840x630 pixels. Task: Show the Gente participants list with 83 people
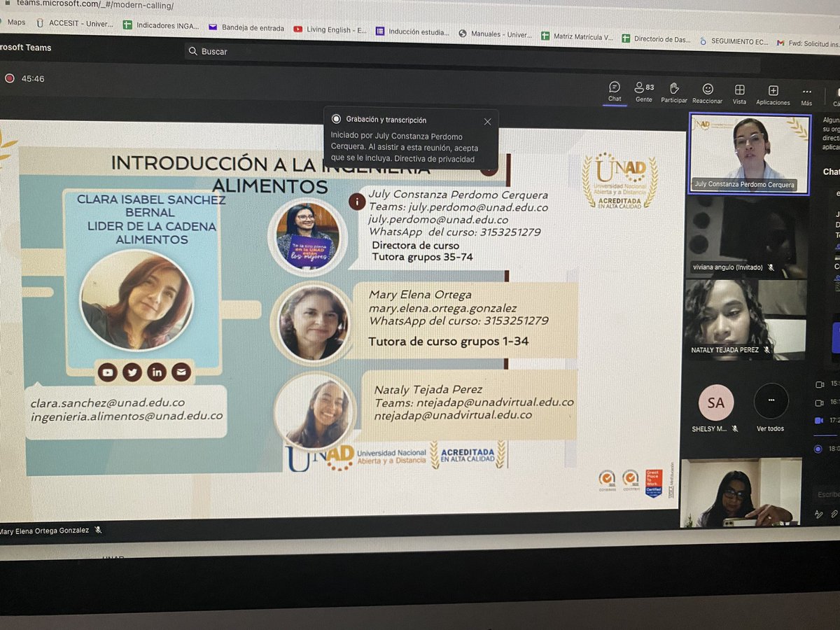pyautogui.click(x=644, y=92)
